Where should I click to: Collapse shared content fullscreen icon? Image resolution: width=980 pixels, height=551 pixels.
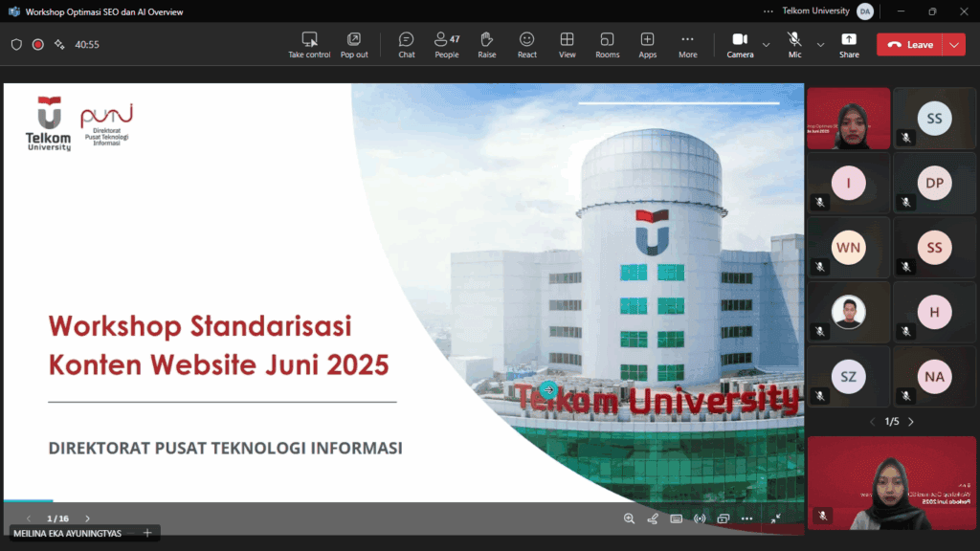tap(775, 518)
